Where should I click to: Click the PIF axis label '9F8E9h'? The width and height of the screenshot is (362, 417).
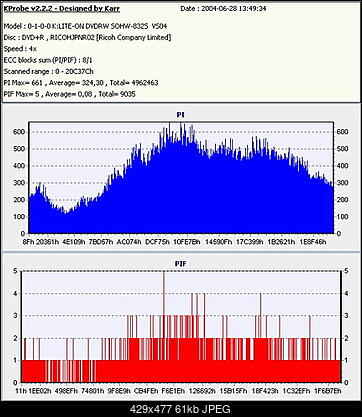click(x=119, y=391)
